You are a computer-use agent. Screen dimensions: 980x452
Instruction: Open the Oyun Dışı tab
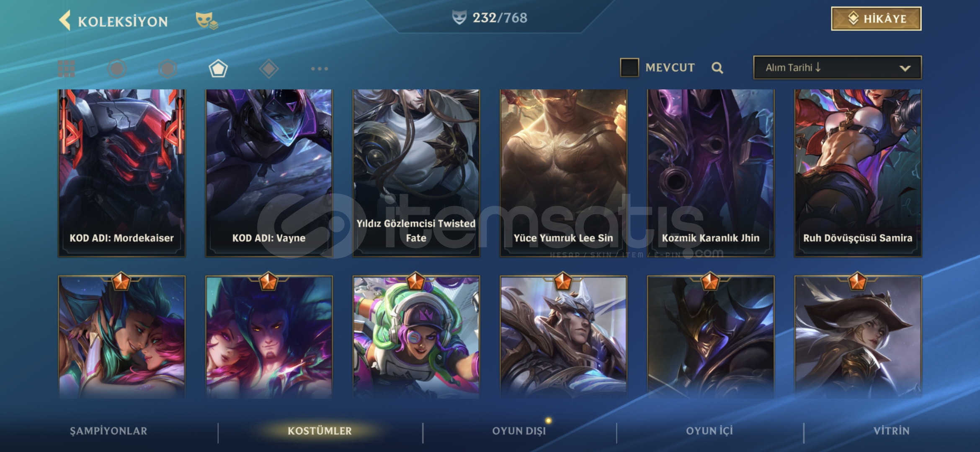click(519, 431)
